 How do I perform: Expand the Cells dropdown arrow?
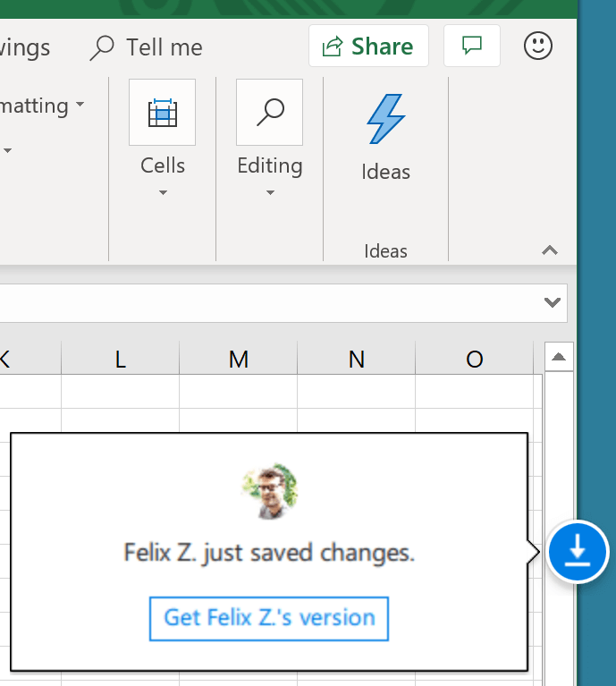[163, 192]
